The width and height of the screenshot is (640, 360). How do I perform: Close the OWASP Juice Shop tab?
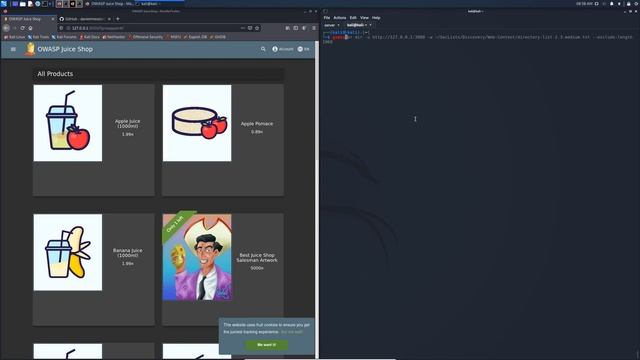click(x=53, y=19)
